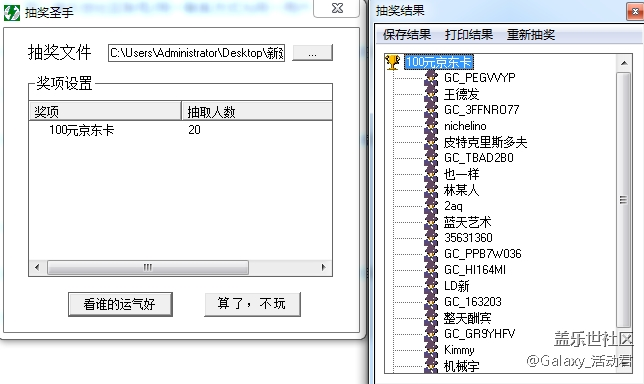Click the person icon next to 整天酬宾
Viewport: 644px width, 384px height.
(x=431, y=318)
